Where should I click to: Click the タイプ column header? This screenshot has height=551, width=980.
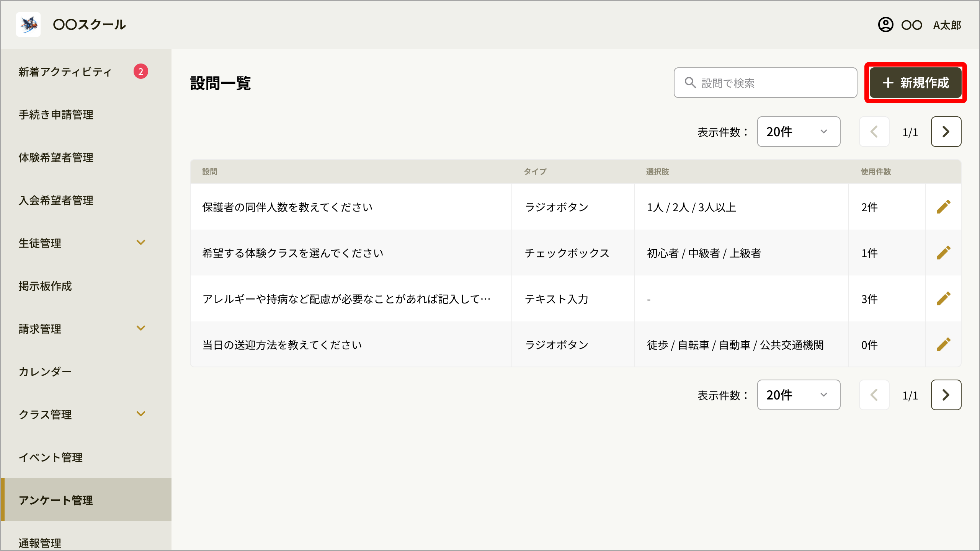pos(535,172)
